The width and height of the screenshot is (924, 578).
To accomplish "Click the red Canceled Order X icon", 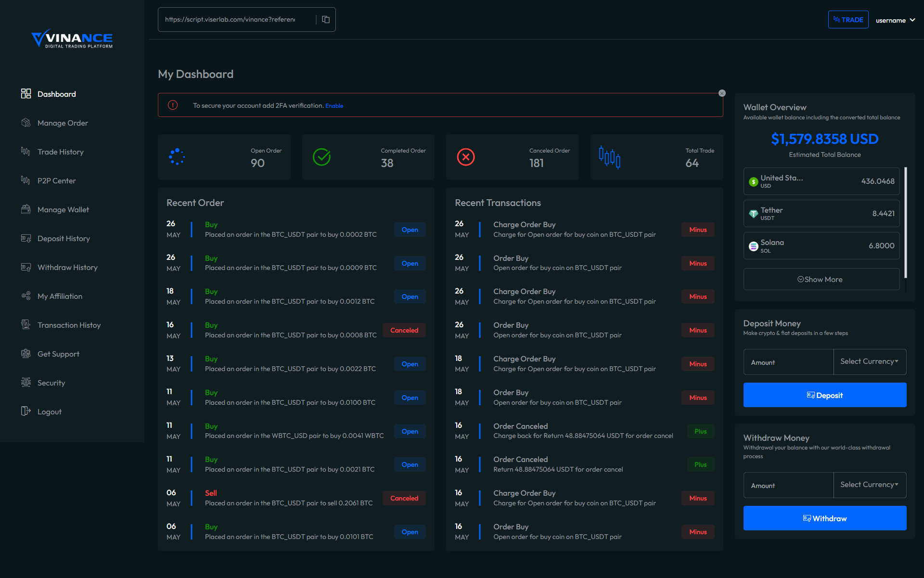I will 465,157.
